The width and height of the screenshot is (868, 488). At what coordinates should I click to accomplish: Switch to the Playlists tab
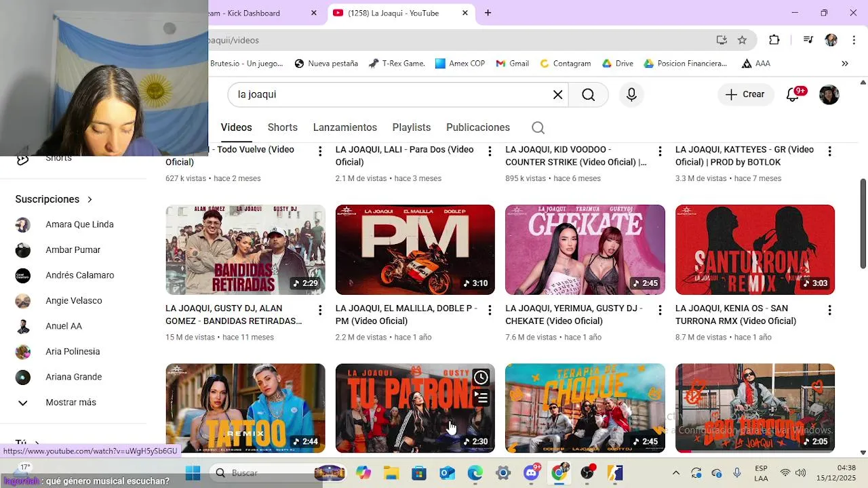412,127
